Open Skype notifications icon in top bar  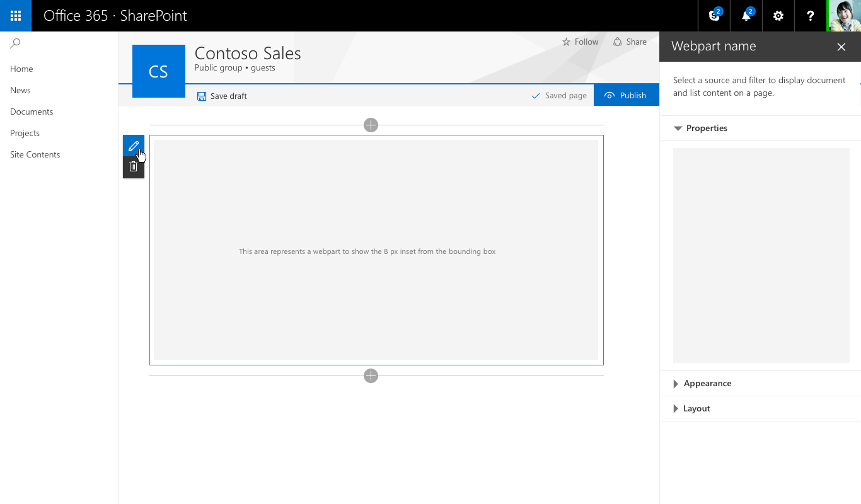(714, 16)
